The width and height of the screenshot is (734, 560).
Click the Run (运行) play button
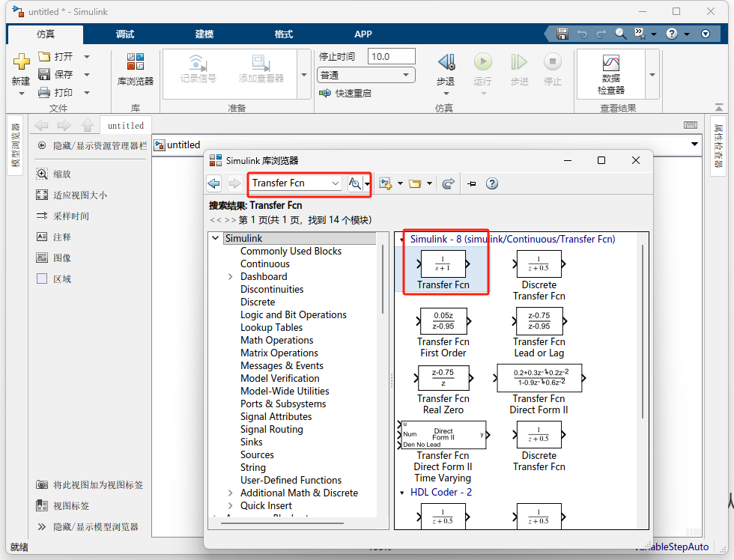(x=482, y=61)
